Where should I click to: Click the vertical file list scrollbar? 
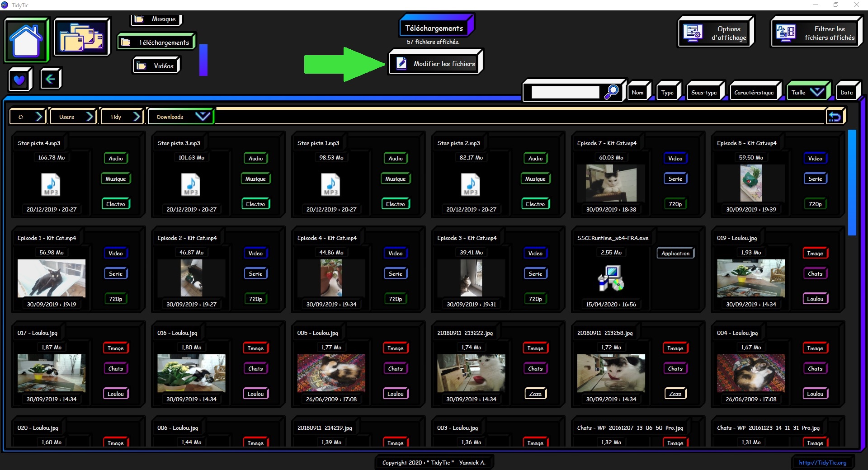852,183
